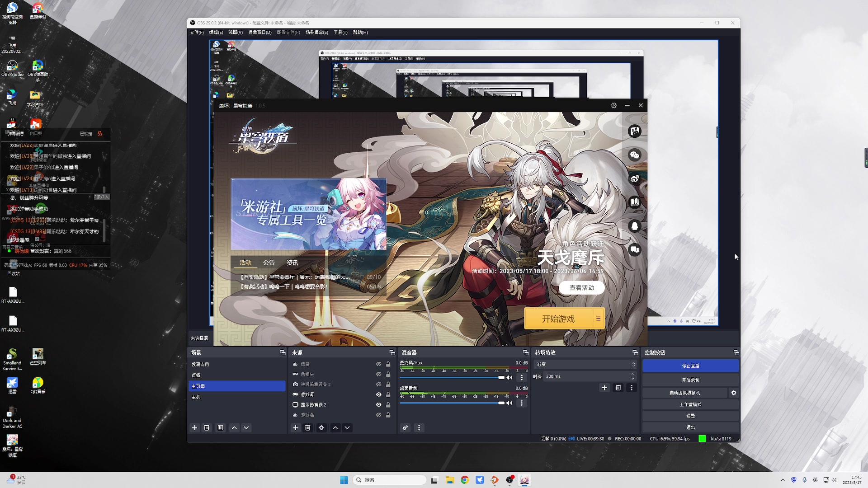868x488 pixels.
Task: Open 米游社 tools banner thumbnail
Action: pos(309,214)
